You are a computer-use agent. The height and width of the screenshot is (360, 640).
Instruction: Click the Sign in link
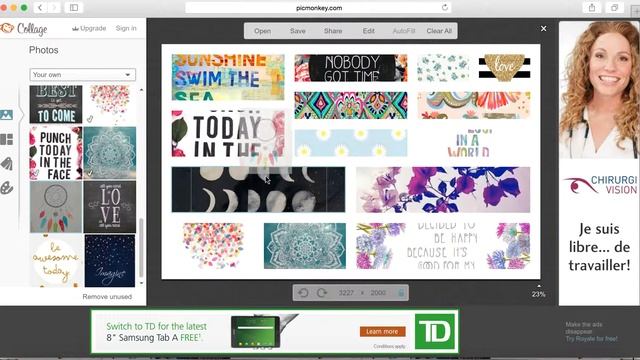pyautogui.click(x=126, y=28)
